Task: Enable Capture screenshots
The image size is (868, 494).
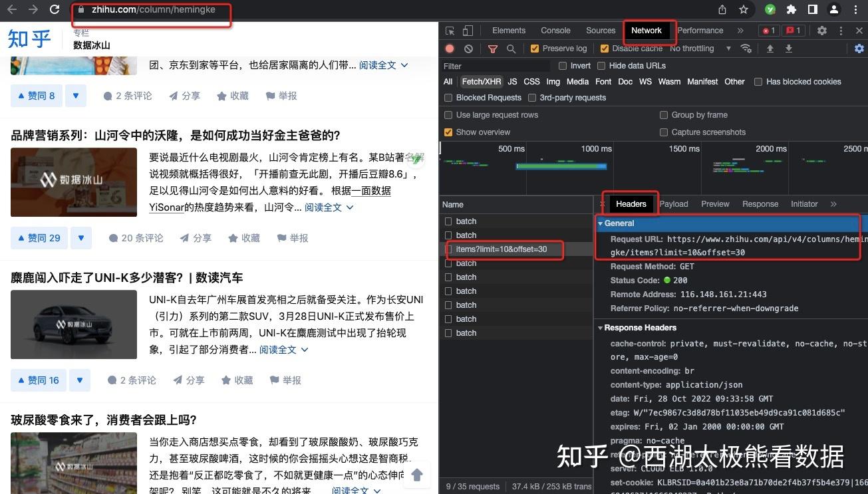Action: pos(664,132)
